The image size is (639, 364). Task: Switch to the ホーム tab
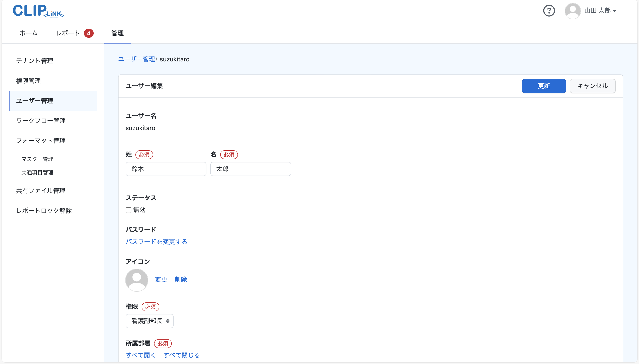tap(28, 33)
